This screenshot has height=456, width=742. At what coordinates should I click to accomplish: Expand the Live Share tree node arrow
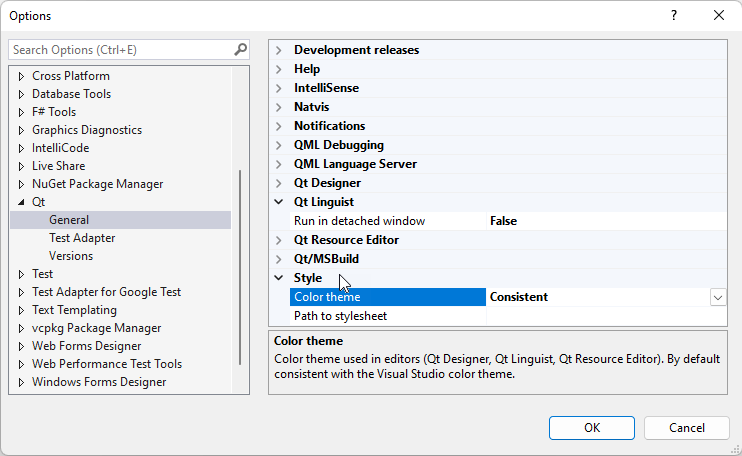click(21, 166)
